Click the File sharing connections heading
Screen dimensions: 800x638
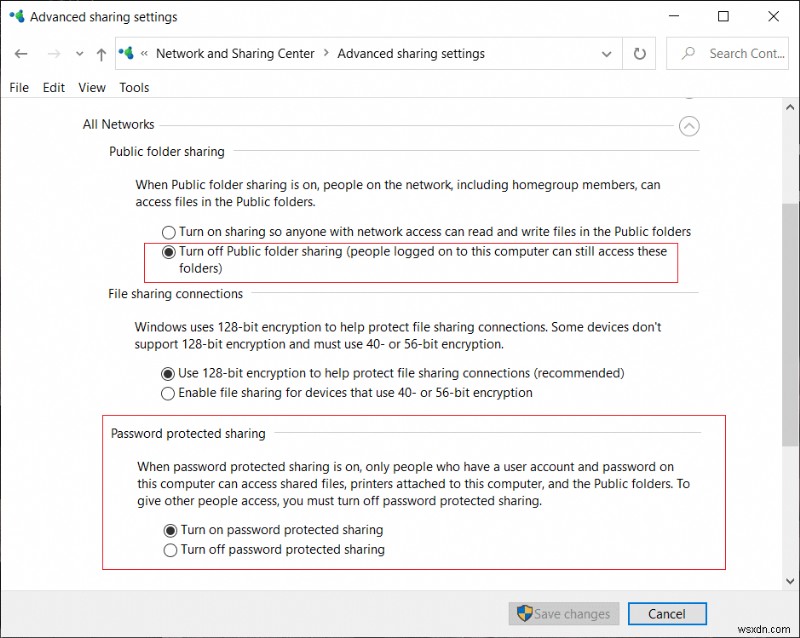coord(176,294)
